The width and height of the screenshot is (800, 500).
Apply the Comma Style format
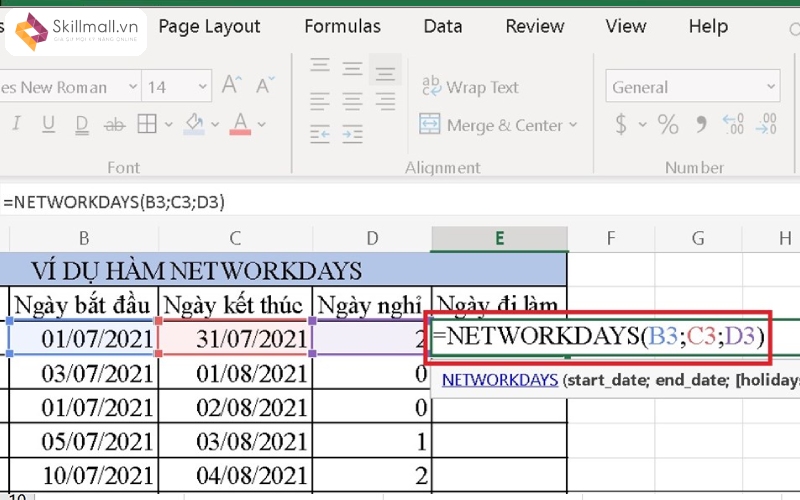[700, 125]
